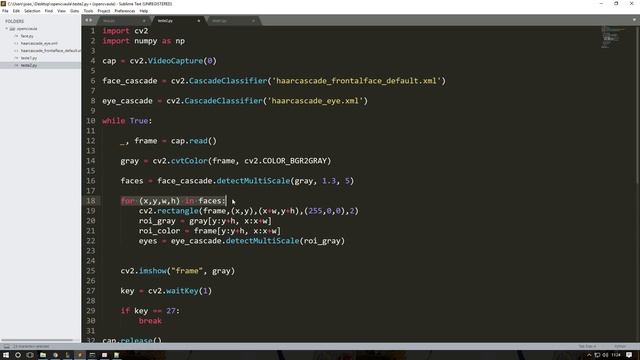Select teste2.py in the sidebar
Screen dimensions: 640x360
[x=40, y=65]
